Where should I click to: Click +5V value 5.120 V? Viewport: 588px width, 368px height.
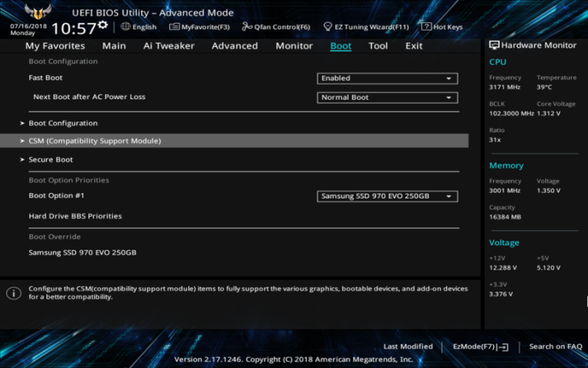(548, 267)
